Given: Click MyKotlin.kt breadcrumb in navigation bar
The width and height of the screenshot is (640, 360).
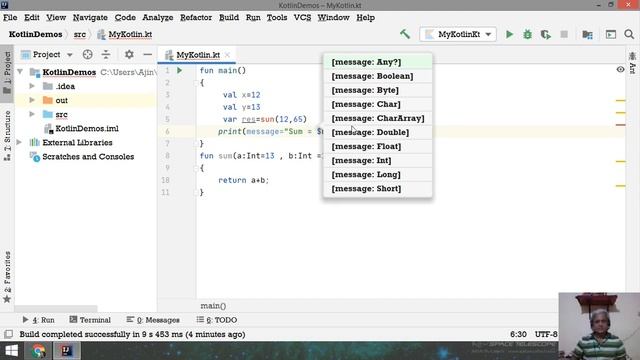Looking at the screenshot, I should (125, 34).
